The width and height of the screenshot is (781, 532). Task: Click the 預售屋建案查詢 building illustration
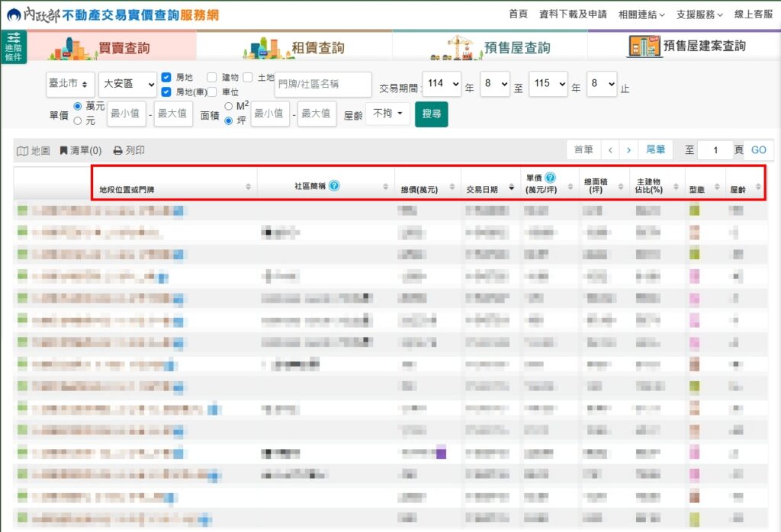pyautogui.click(x=644, y=46)
